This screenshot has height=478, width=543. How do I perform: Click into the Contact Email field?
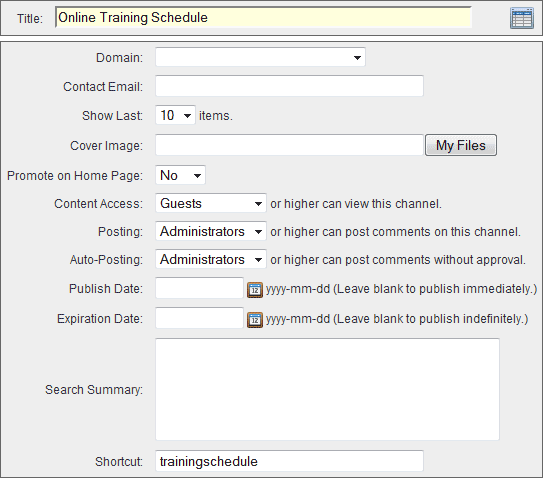tap(290, 86)
